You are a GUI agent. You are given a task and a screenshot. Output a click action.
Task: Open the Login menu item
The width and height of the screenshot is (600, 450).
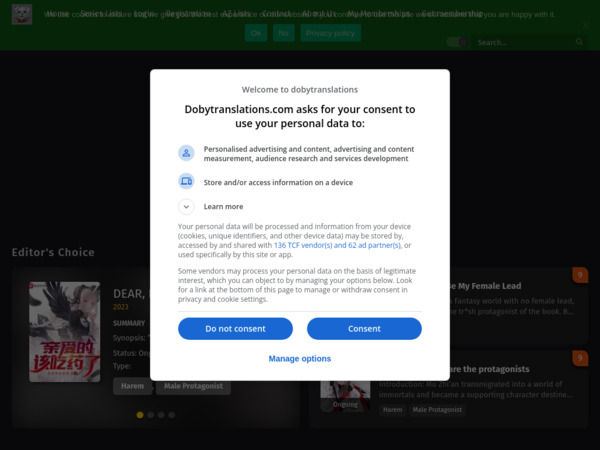tap(144, 14)
